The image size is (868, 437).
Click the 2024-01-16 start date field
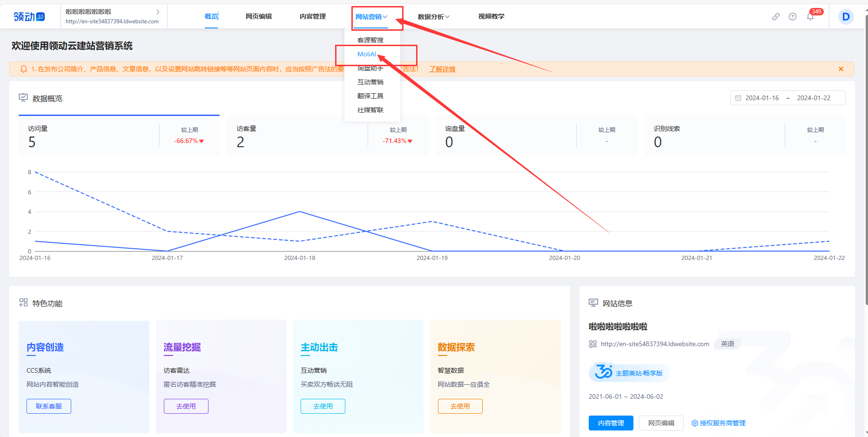tap(762, 98)
